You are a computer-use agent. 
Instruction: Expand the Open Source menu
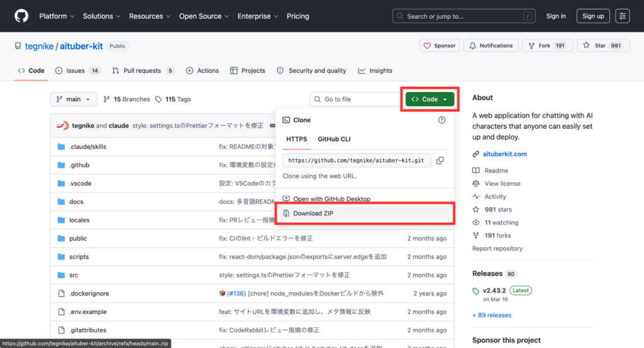(x=204, y=16)
